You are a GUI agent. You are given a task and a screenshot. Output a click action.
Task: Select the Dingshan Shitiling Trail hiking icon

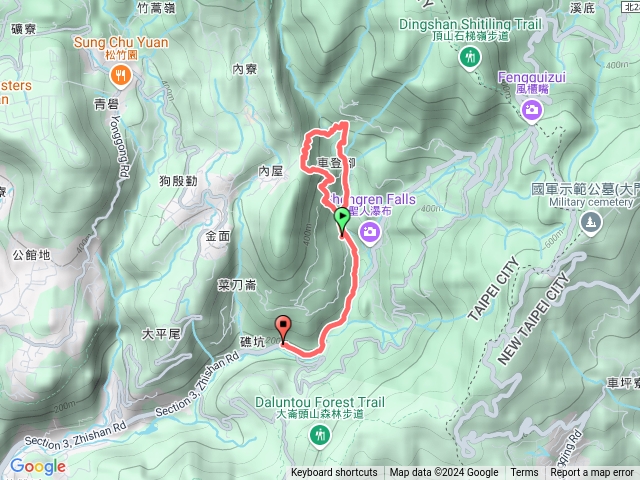[x=470, y=57]
